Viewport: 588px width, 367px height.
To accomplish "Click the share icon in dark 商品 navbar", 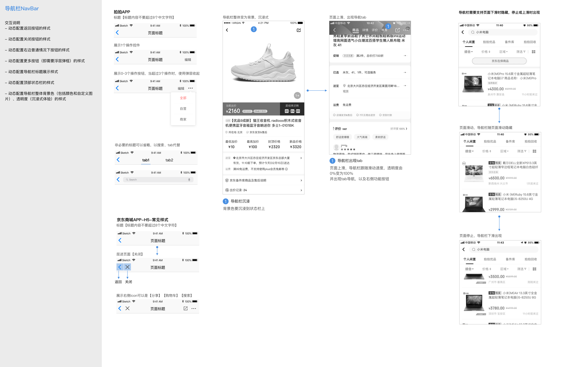I will (x=397, y=30).
